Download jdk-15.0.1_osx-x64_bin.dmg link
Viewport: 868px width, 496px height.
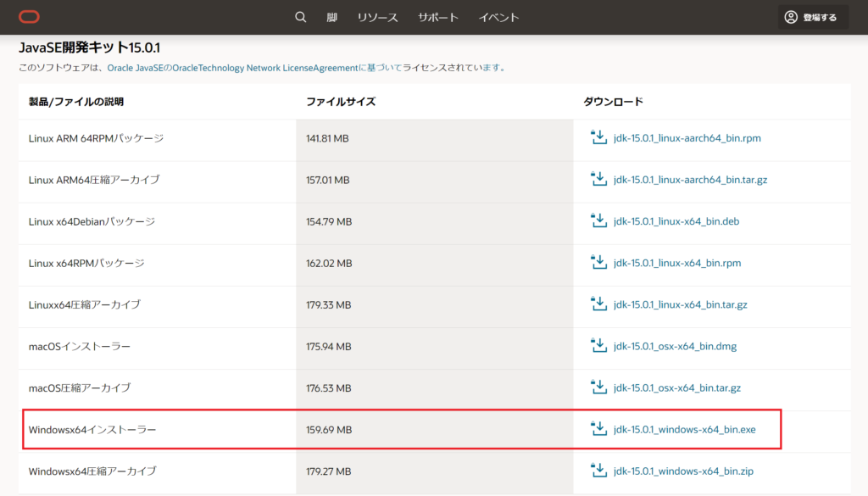pos(675,346)
